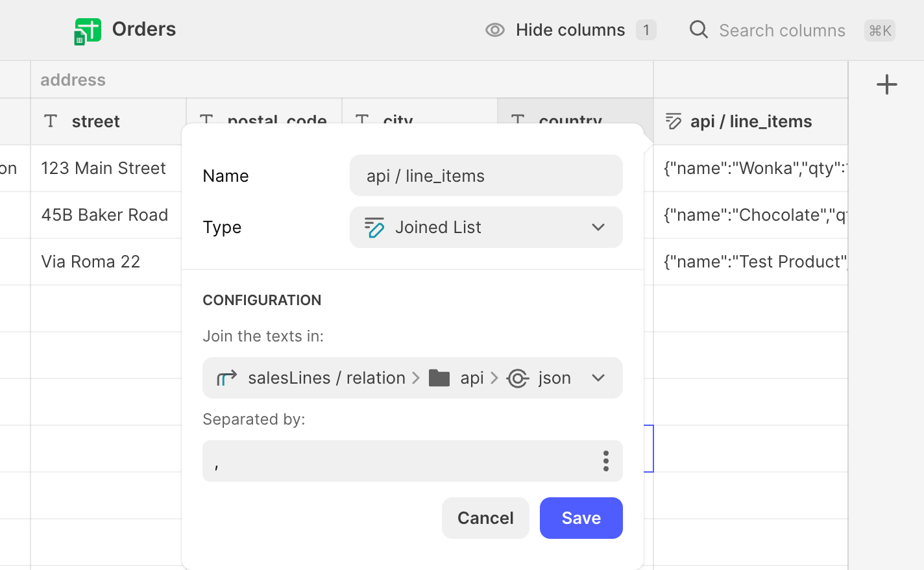Click the api folder icon
The height and width of the screenshot is (570, 924).
click(439, 378)
